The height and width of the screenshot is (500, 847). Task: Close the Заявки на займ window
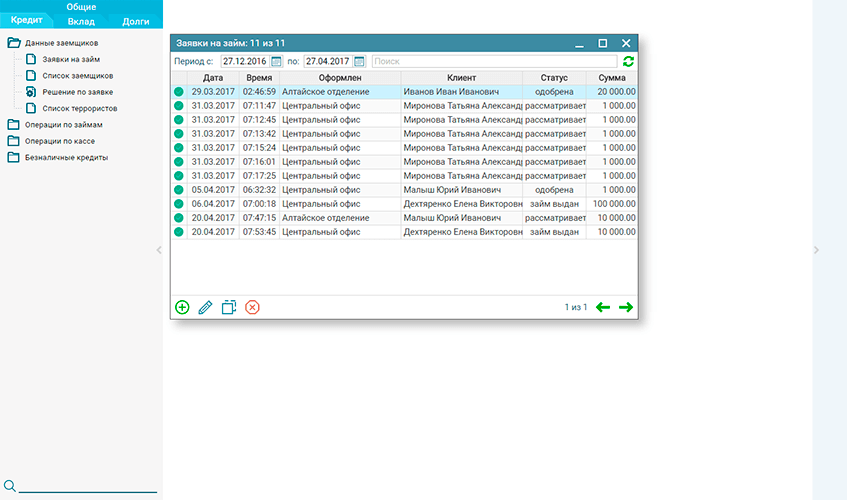(x=626, y=43)
